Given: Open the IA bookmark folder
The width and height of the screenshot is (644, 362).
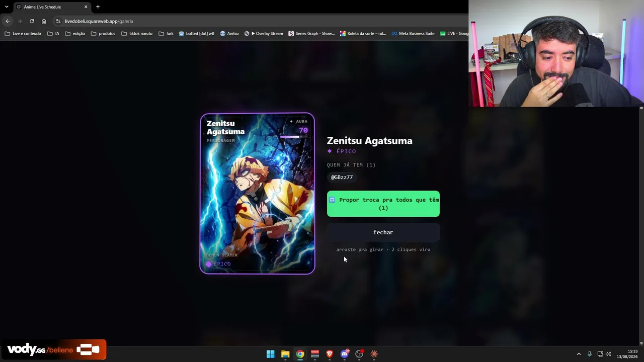Looking at the screenshot, I should 53,34.
